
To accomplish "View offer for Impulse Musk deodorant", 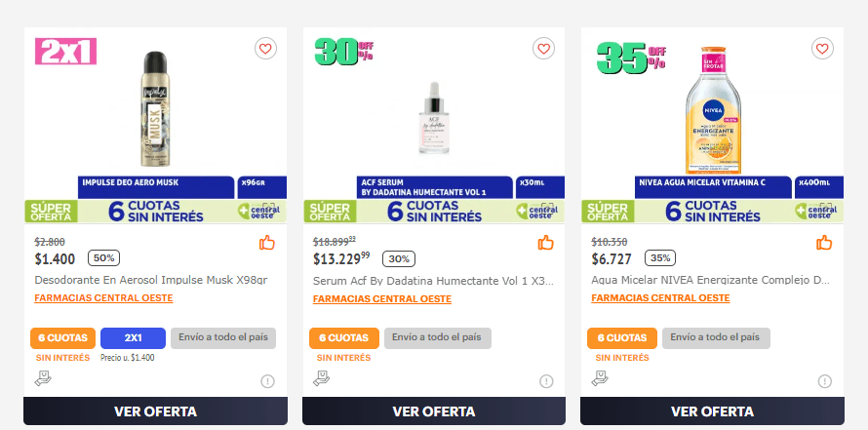I will point(155,411).
